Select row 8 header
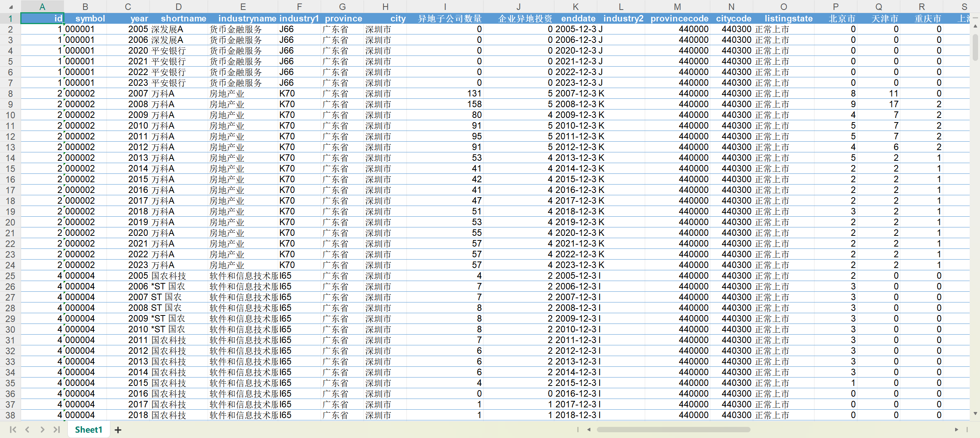The image size is (980, 438). pyautogui.click(x=10, y=93)
